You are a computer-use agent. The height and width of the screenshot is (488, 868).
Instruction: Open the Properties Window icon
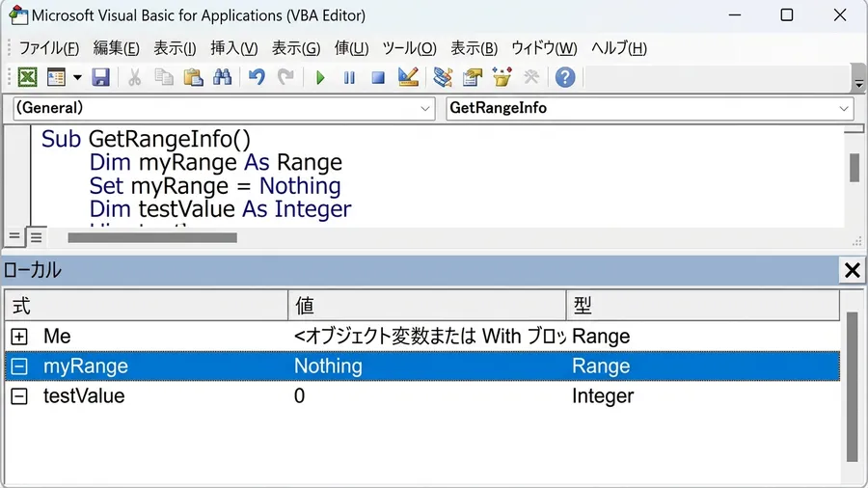473,77
